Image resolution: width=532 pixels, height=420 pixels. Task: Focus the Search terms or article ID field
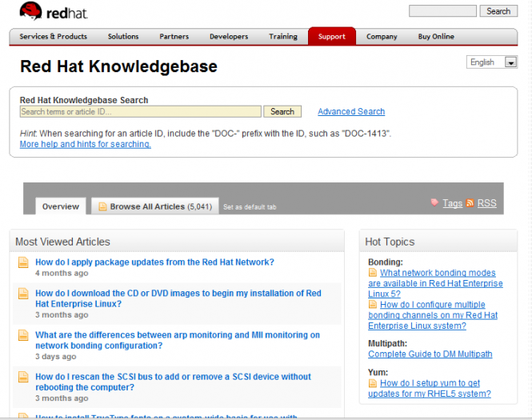[x=141, y=112]
